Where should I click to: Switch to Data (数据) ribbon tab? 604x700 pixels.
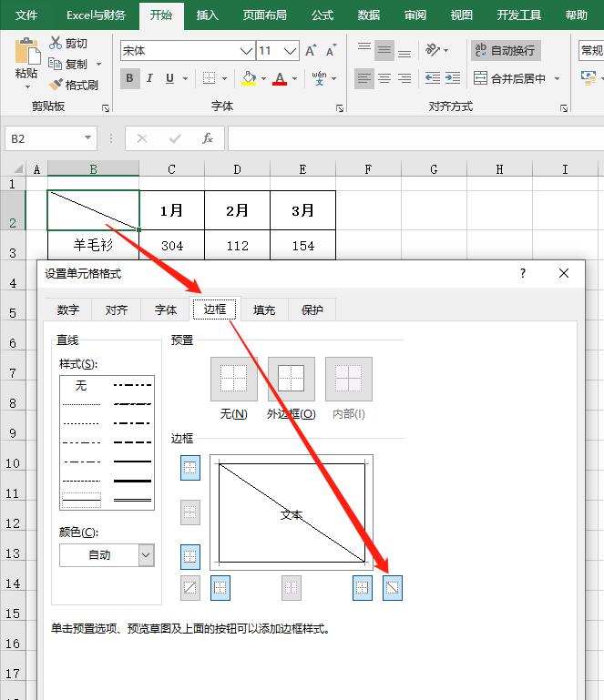tap(369, 15)
